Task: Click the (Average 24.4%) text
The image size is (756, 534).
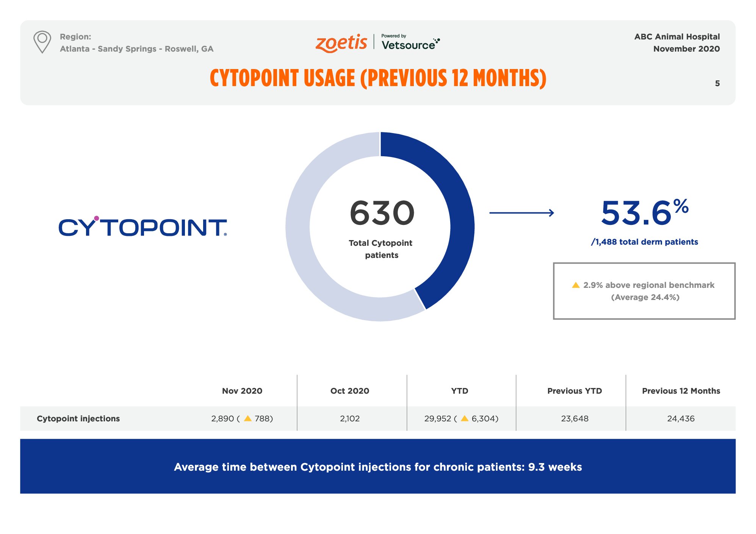Action: coord(645,297)
